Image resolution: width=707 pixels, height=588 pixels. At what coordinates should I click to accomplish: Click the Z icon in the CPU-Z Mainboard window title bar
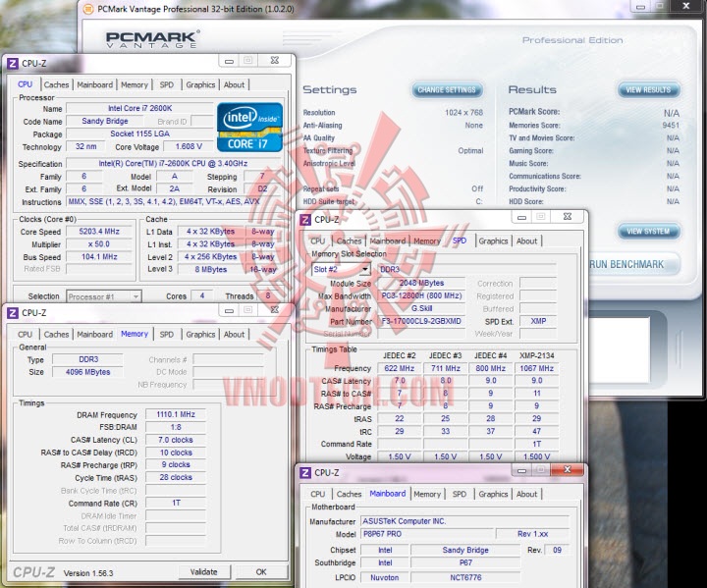pyautogui.click(x=305, y=472)
